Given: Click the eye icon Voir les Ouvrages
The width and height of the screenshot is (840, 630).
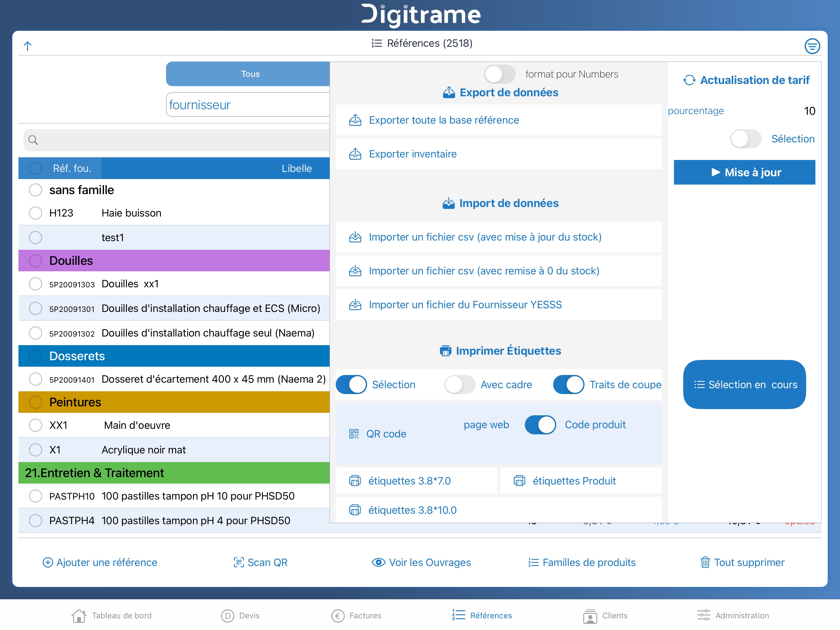Looking at the screenshot, I should pyautogui.click(x=378, y=562).
